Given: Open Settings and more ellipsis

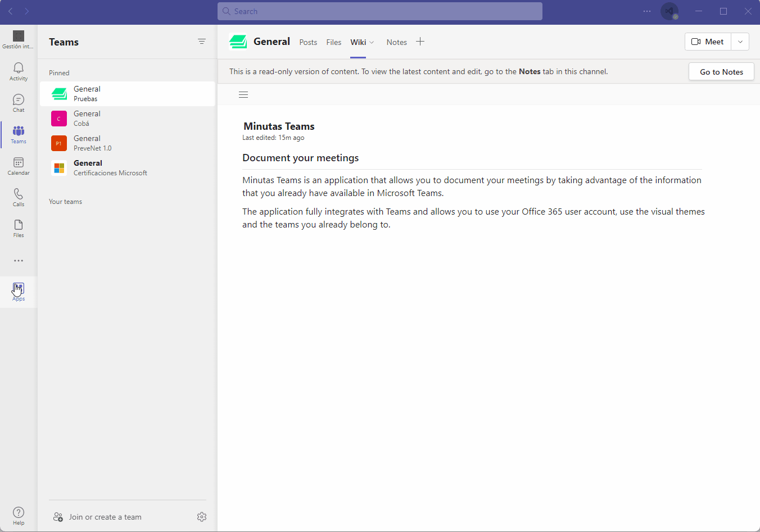Looking at the screenshot, I should (647, 11).
